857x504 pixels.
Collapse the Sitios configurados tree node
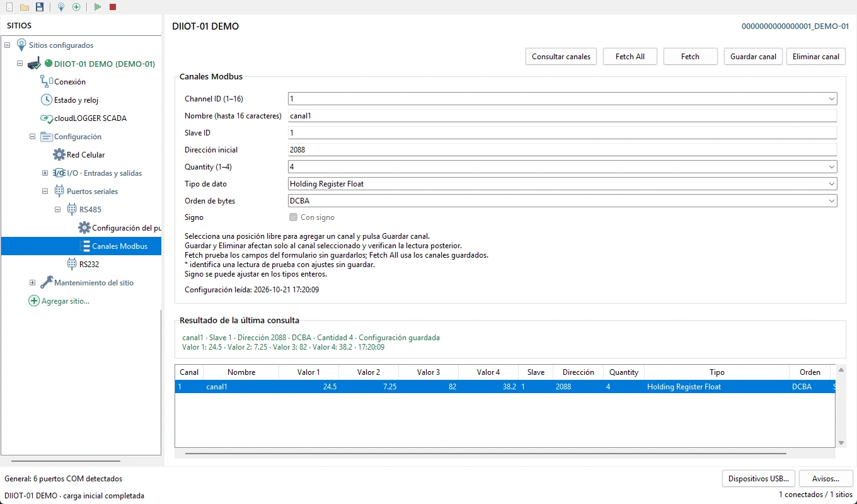[7, 45]
